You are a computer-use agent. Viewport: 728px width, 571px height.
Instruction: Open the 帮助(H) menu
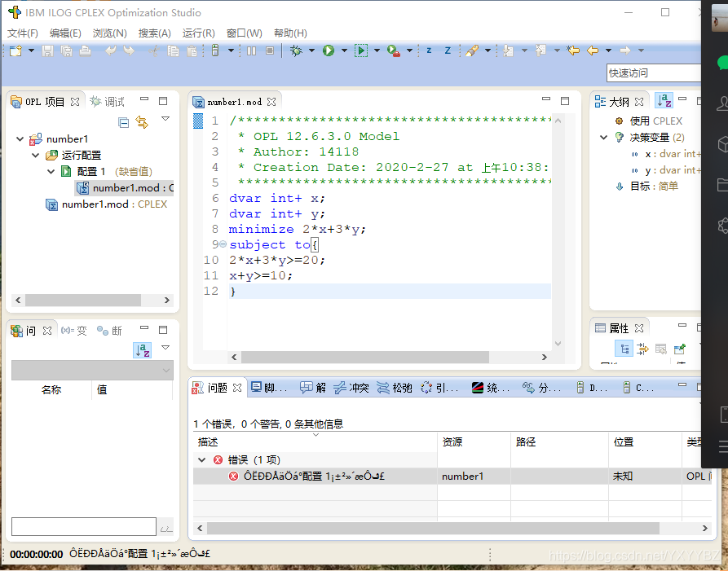tap(291, 33)
